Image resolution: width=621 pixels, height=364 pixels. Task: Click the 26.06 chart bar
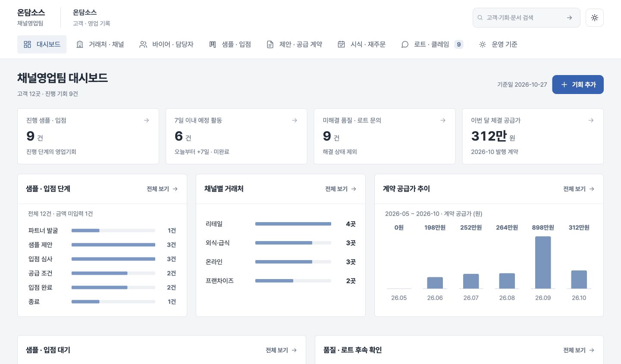coord(435,283)
